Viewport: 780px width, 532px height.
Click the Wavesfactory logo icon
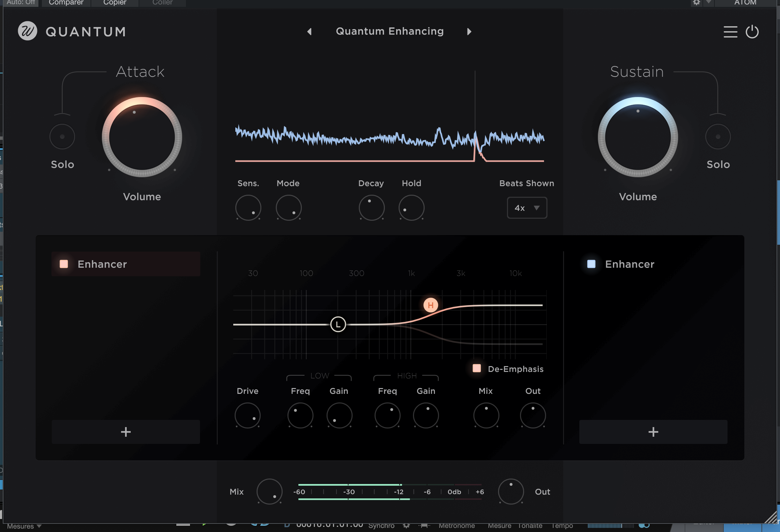[27, 31]
